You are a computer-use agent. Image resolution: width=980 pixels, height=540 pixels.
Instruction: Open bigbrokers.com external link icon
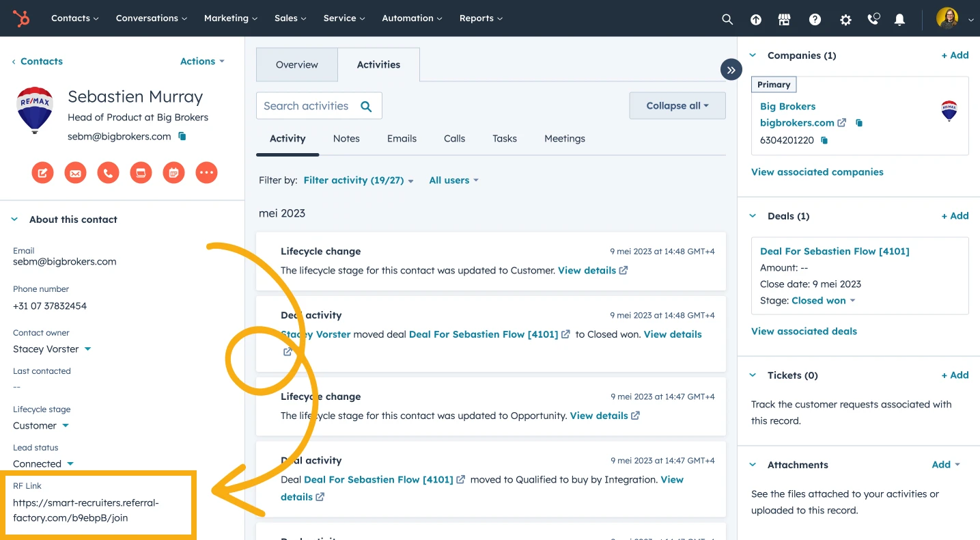842,123
